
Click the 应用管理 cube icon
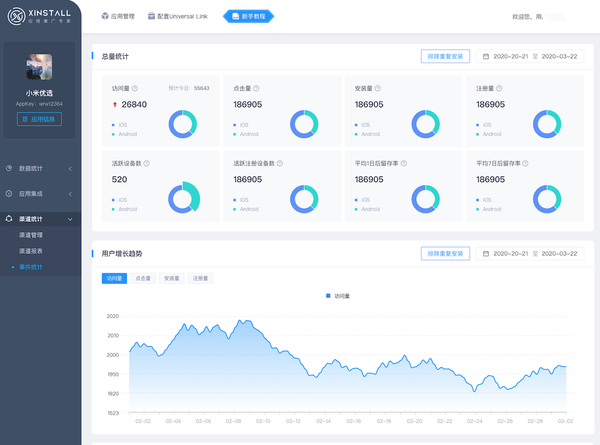click(x=105, y=16)
